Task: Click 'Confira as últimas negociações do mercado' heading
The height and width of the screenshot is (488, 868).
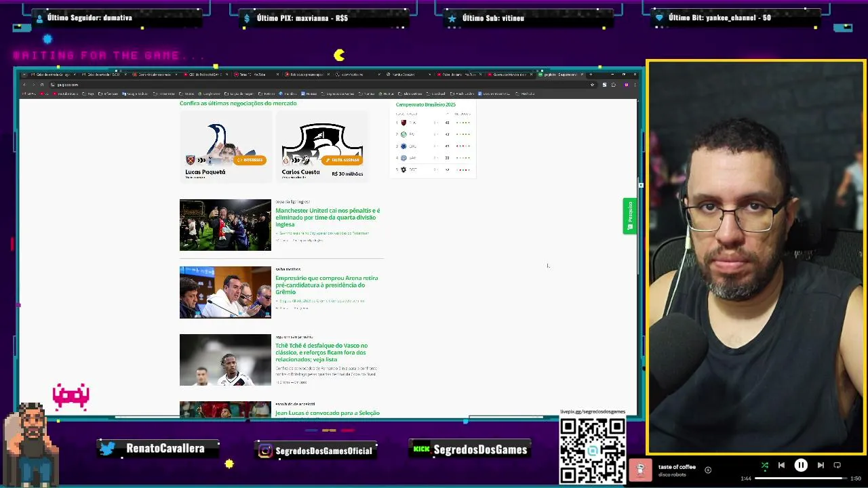Action: [238, 103]
